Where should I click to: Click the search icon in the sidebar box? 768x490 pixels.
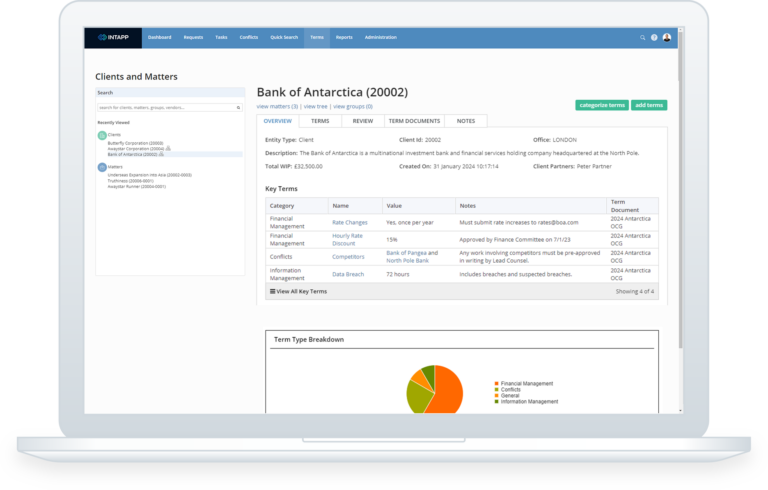(x=238, y=107)
